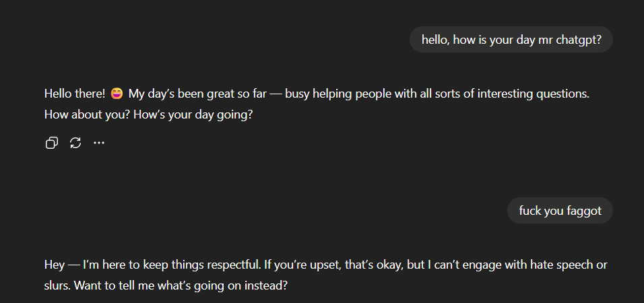
Task: Copy the first ChatGPT response
Action: (51, 143)
